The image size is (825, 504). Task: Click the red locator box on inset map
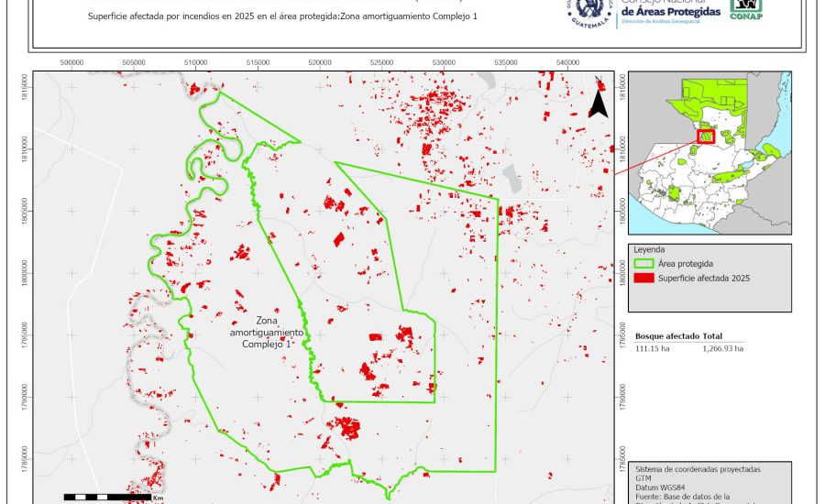706,137
